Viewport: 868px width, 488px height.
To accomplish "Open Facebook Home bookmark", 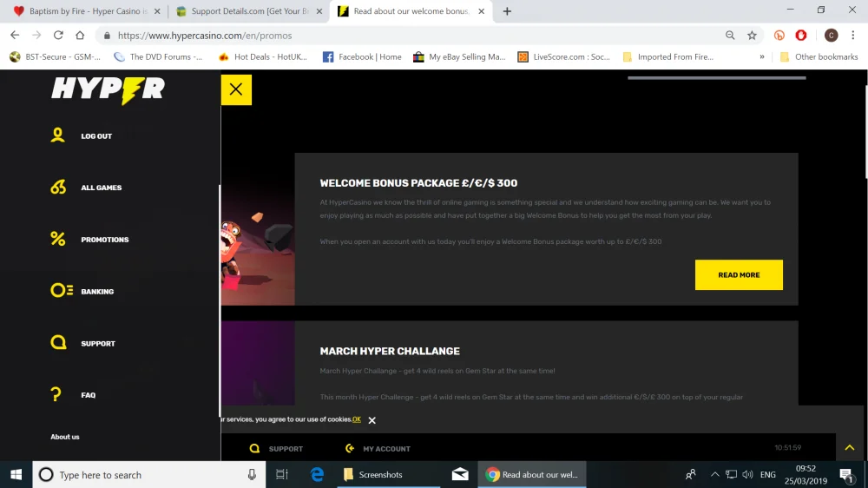I will pyautogui.click(x=362, y=56).
